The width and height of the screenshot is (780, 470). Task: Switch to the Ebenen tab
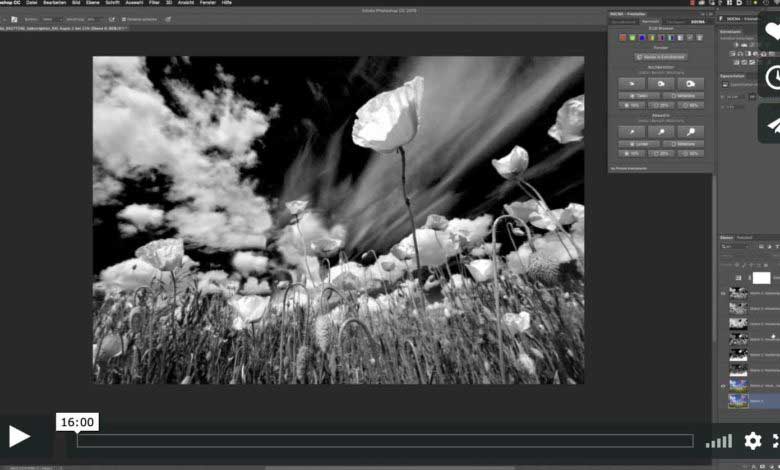point(726,238)
